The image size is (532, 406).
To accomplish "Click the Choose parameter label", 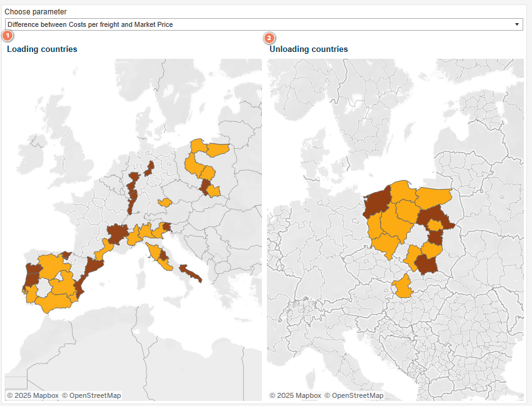I will pos(36,12).
